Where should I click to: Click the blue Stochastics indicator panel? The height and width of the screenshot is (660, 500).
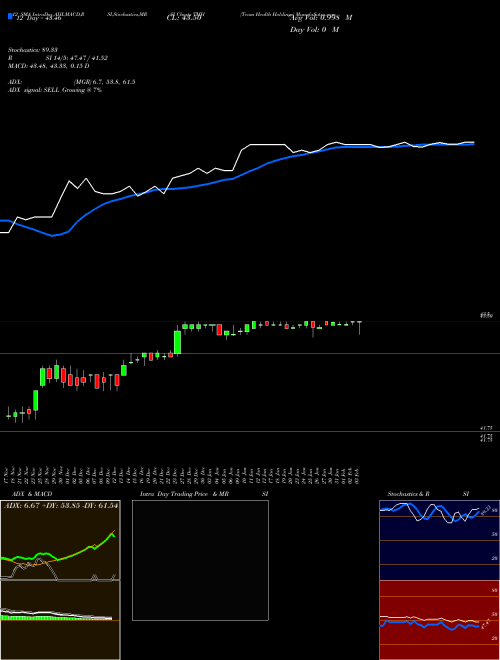(x=439, y=540)
